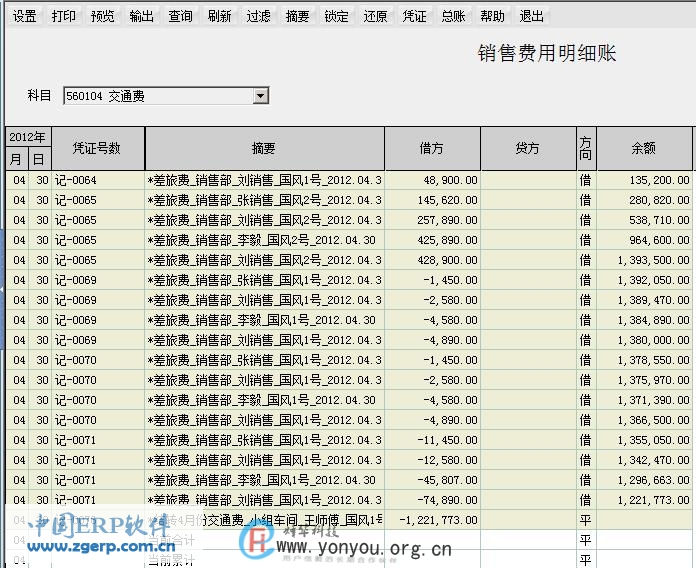Select the balance cell 1,384,890.00
The width and height of the screenshot is (696, 568).
644,320
